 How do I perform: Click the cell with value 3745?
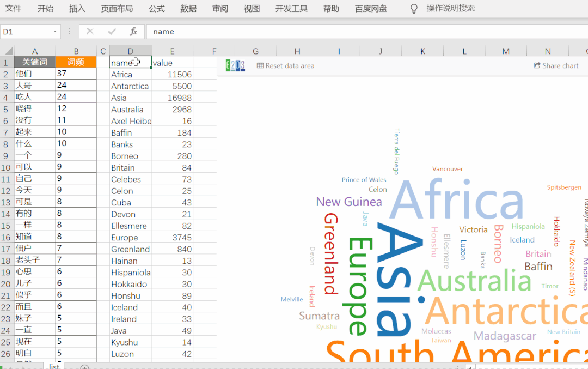pyautogui.click(x=172, y=237)
